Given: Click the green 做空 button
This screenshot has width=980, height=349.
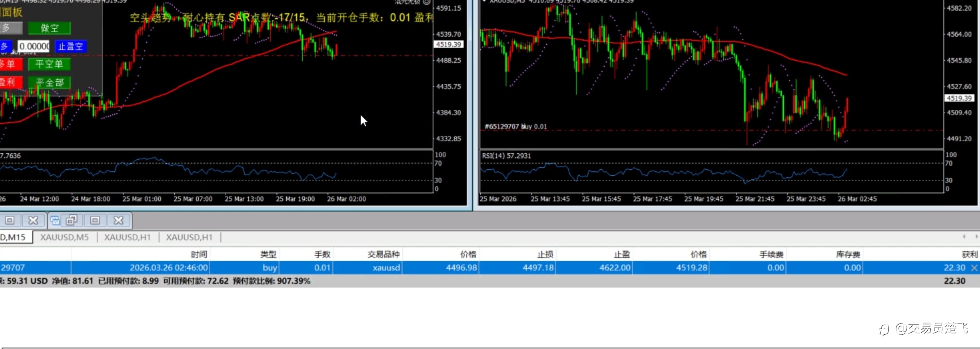Looking at the screenshot, I should [x=50, y=28].
